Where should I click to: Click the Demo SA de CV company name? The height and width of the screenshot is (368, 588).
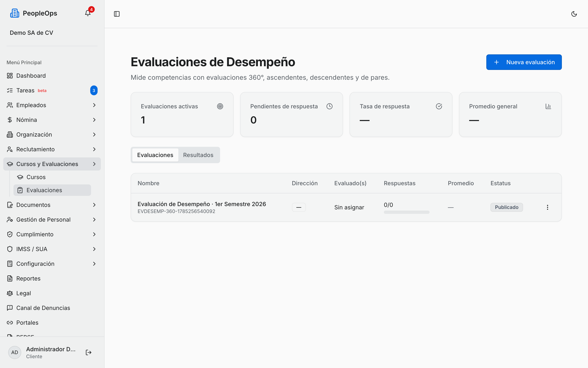(31, 33)
